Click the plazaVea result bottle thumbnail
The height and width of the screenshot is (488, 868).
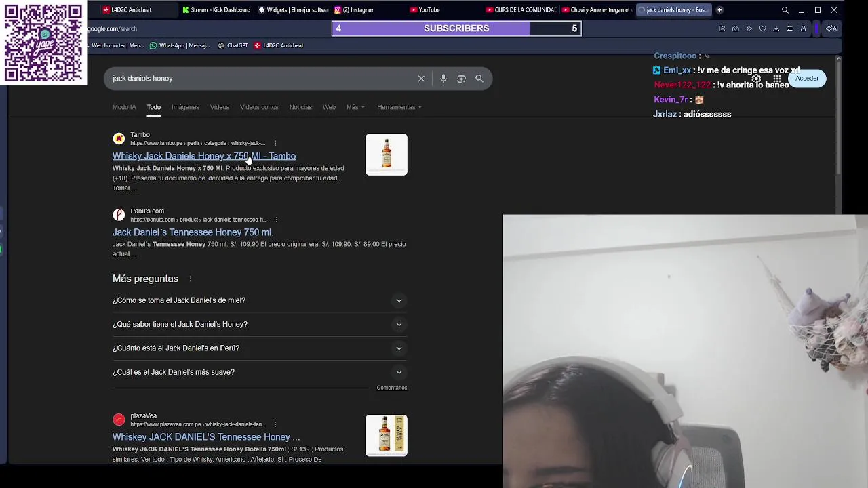[x=387, y=435]
